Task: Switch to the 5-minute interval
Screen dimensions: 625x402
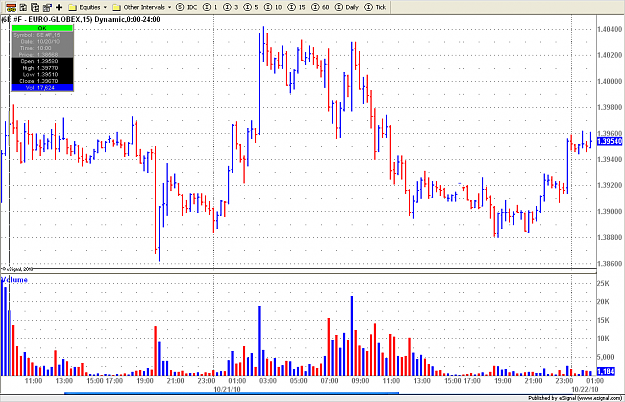Action: (251, 7)
